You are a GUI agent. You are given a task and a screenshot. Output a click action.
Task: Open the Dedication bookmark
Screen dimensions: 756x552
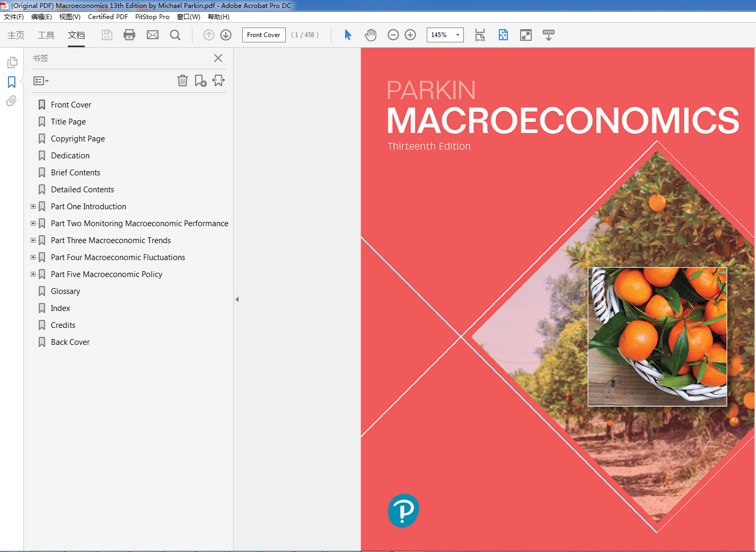pos(71,156)
